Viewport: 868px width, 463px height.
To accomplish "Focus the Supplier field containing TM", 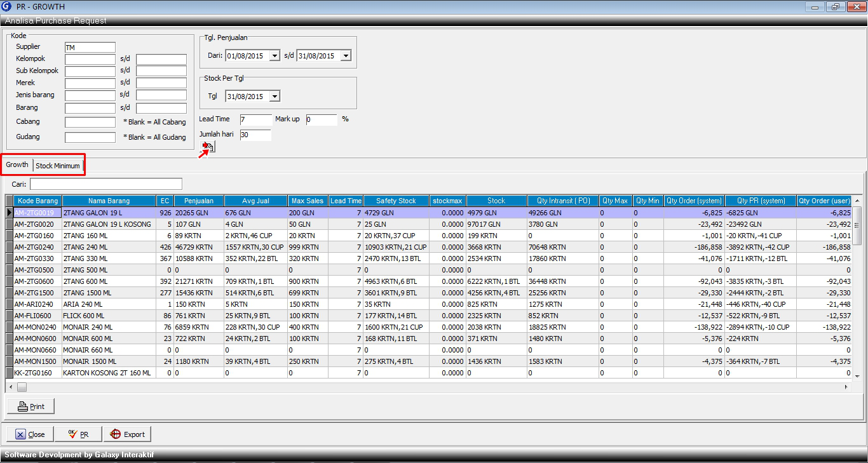I will click(90, 47).
